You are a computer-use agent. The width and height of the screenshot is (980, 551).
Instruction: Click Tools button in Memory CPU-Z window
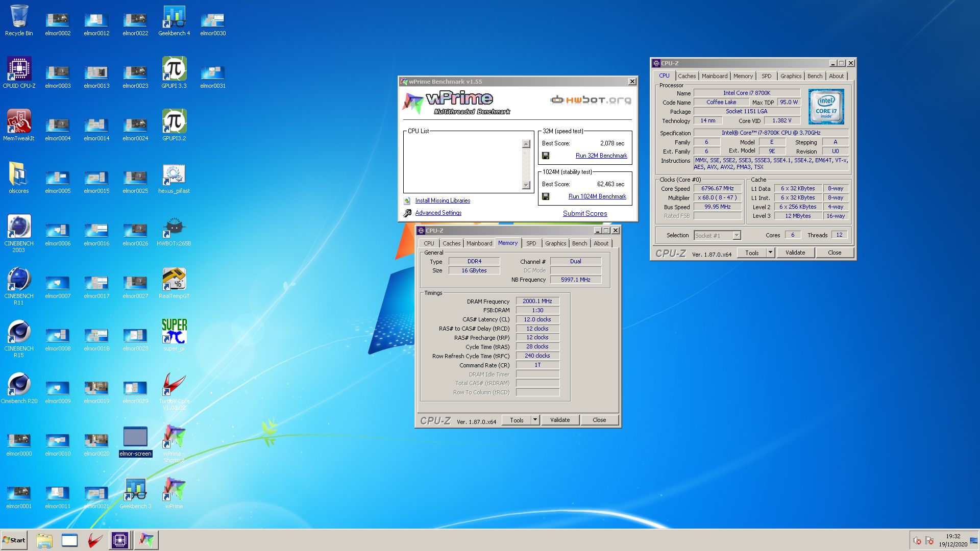[517, 420]
